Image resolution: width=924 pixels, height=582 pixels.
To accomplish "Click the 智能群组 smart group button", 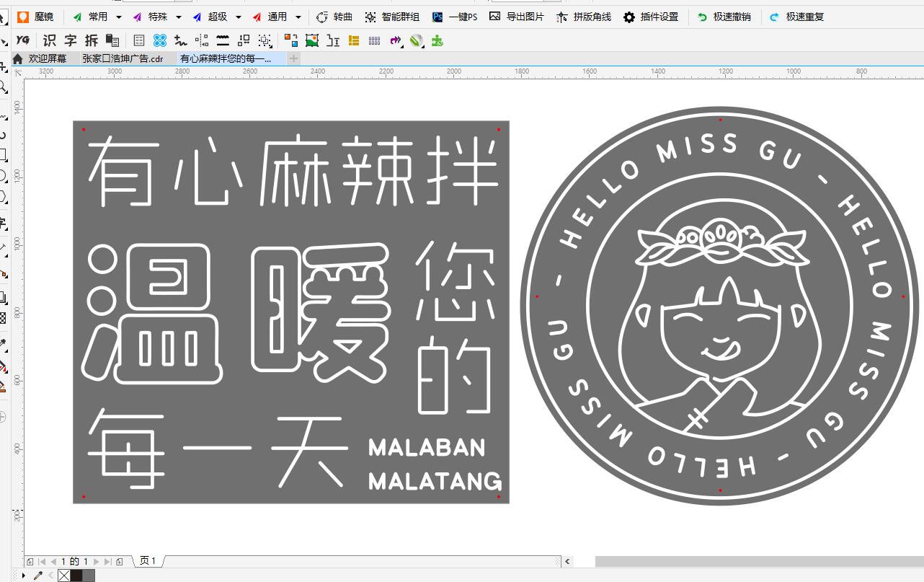I will click(392, 17).
